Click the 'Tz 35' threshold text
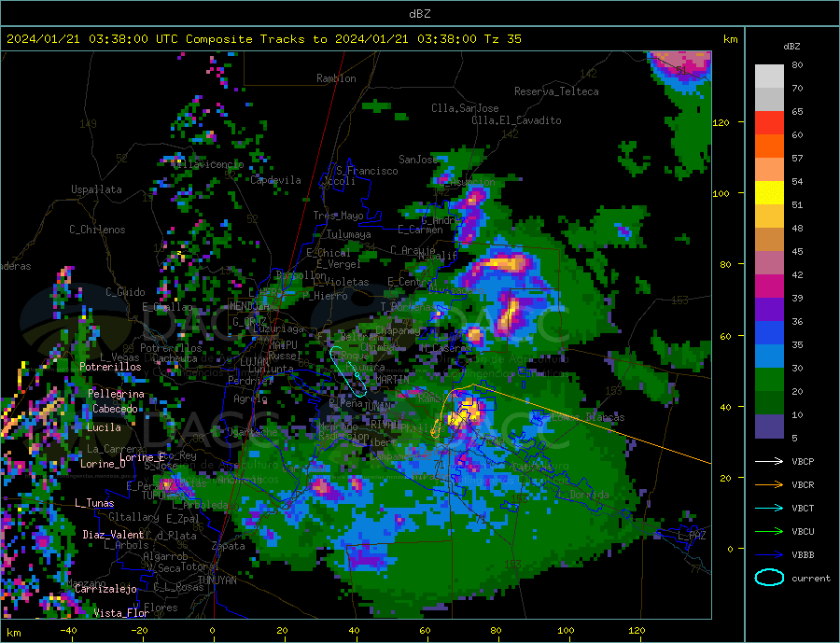 pyautogui.click(x=502, y=39)
